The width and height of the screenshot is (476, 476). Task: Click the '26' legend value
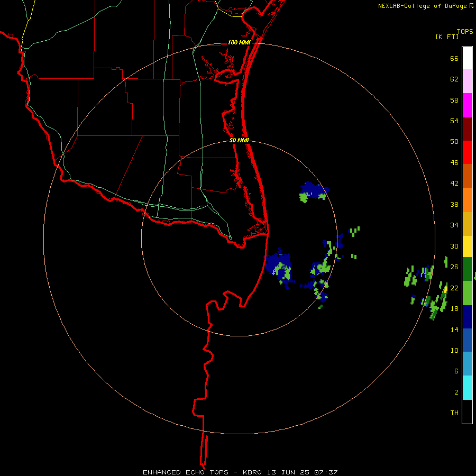pyautogui.click(x=454, y=267)
